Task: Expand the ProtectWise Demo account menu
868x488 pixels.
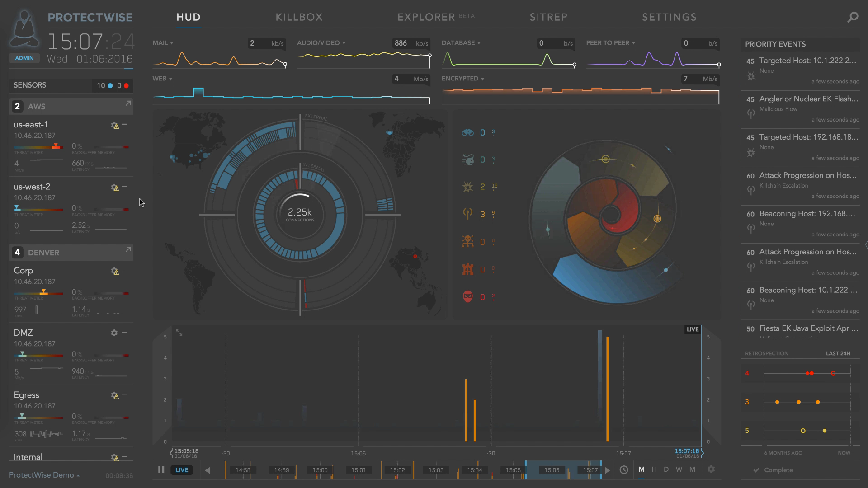Action: pos(44,475)
